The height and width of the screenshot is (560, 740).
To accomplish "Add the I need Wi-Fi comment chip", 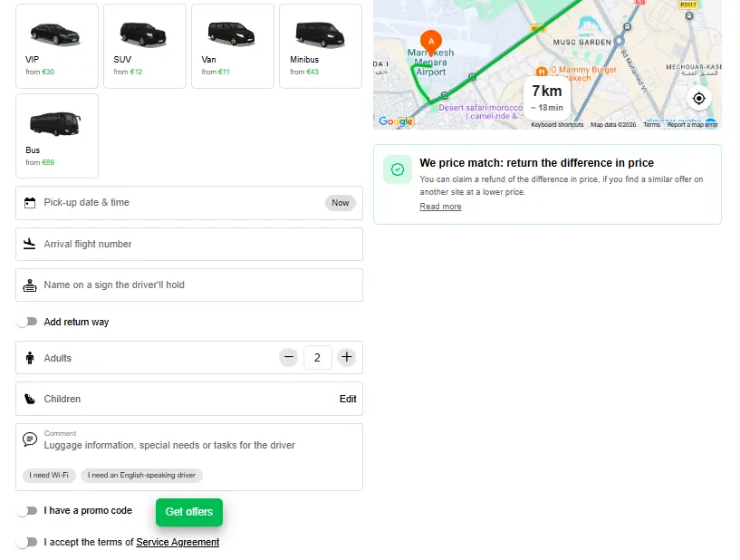I will coord(49,475).
